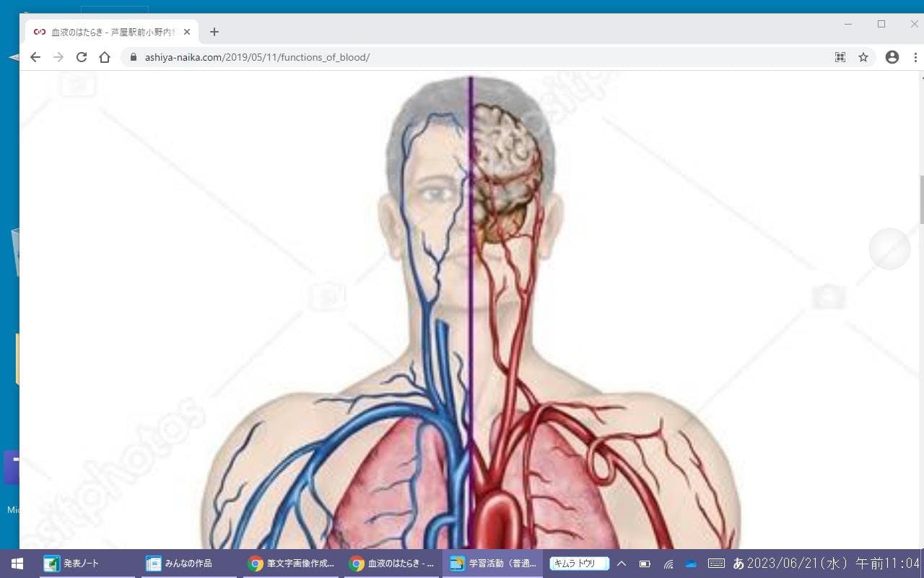Open the Chrome profile account icon
924x578 pixels.
point(892,57)
